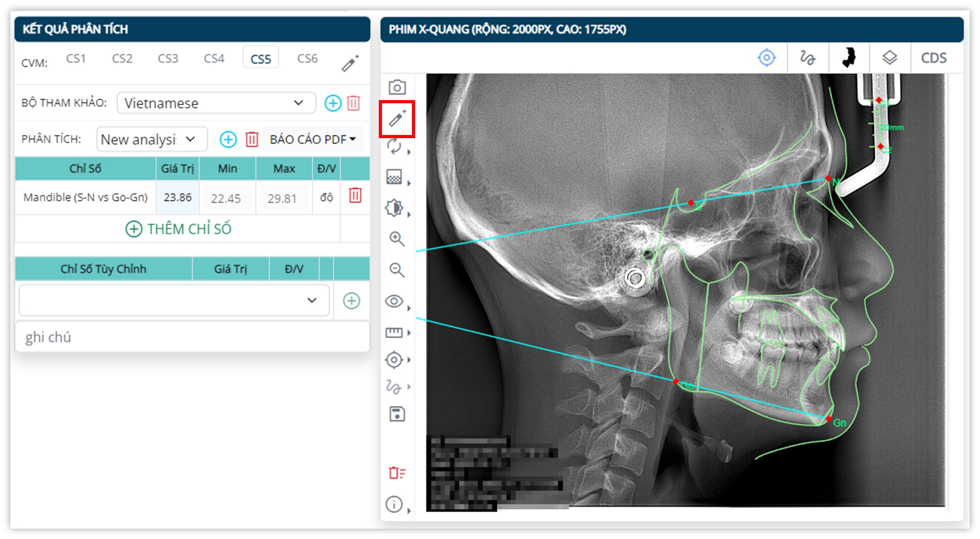Open the landmark target tool in the left toolbar
Screen dimensions: 980x539
click(x=394, y=360)
